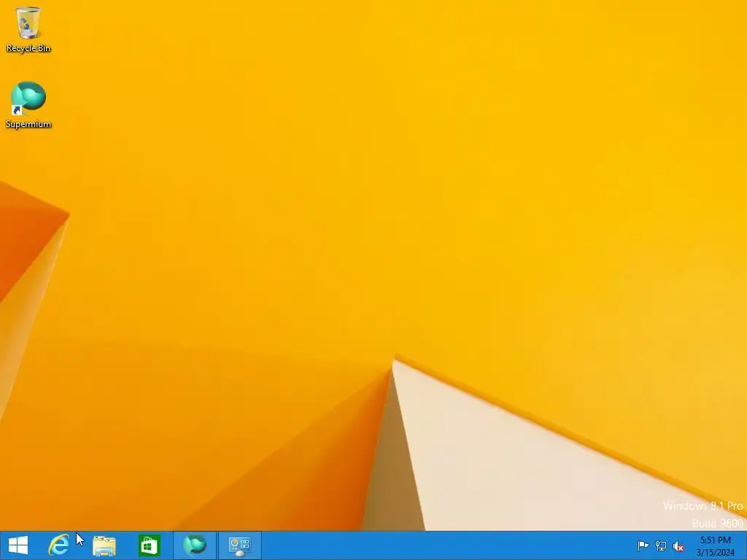747x560 pixels.
Task: Select the Recycle Bin desktop icon
Action: (28, 29)
